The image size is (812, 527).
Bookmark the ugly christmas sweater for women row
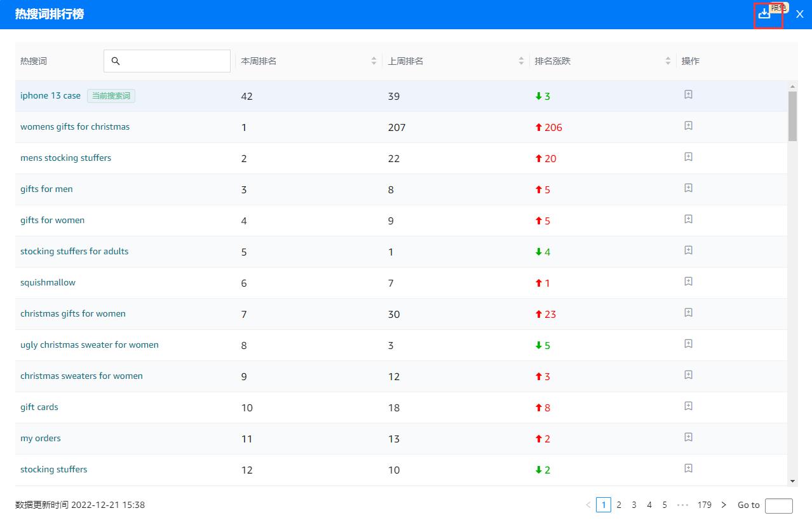click(x=688, y=344)
